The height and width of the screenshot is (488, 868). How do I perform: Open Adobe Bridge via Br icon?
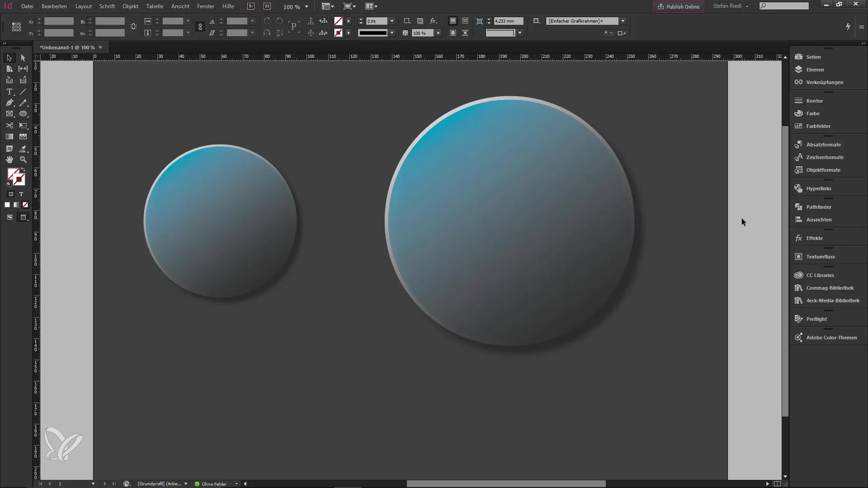click(x=251, y=6)
